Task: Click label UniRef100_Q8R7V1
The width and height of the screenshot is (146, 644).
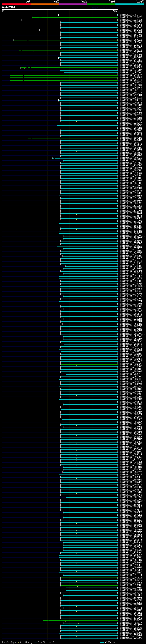Action: [x=131, y=83]
